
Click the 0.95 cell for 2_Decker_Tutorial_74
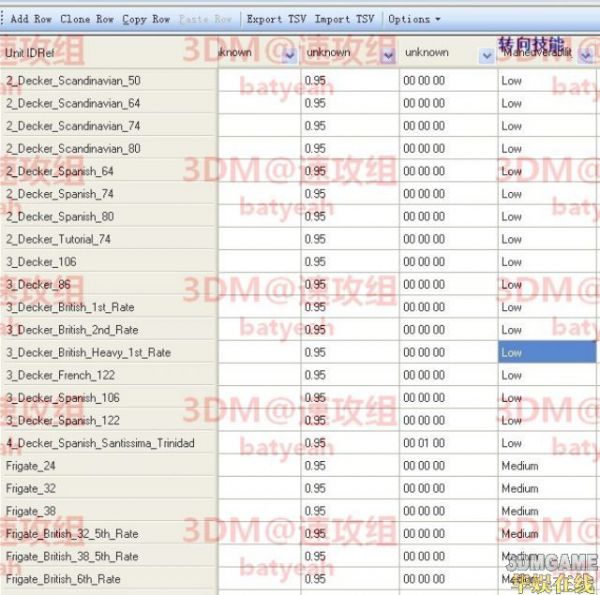[350, 239]
